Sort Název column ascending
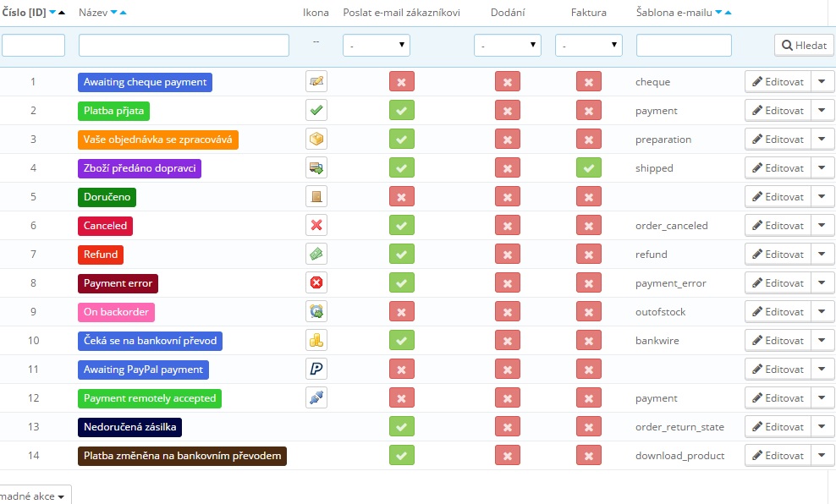Screen dimensions: 836x504 click(124, 12)
